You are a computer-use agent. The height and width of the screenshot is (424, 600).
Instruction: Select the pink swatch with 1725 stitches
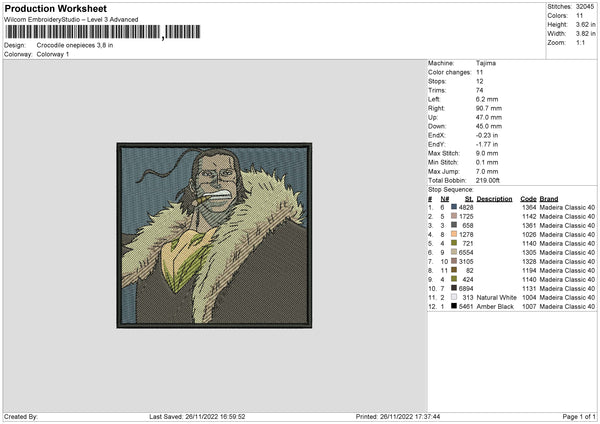coord(454,216)
